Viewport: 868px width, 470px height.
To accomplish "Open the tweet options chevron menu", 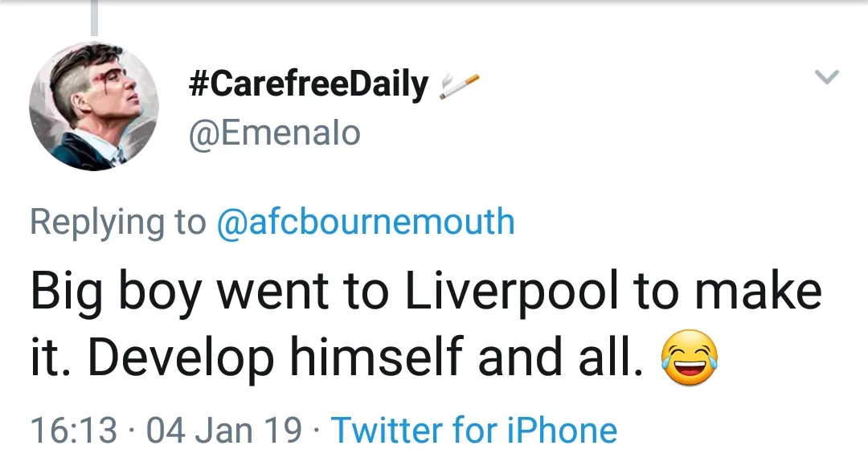I will click(x=826, y=77).
